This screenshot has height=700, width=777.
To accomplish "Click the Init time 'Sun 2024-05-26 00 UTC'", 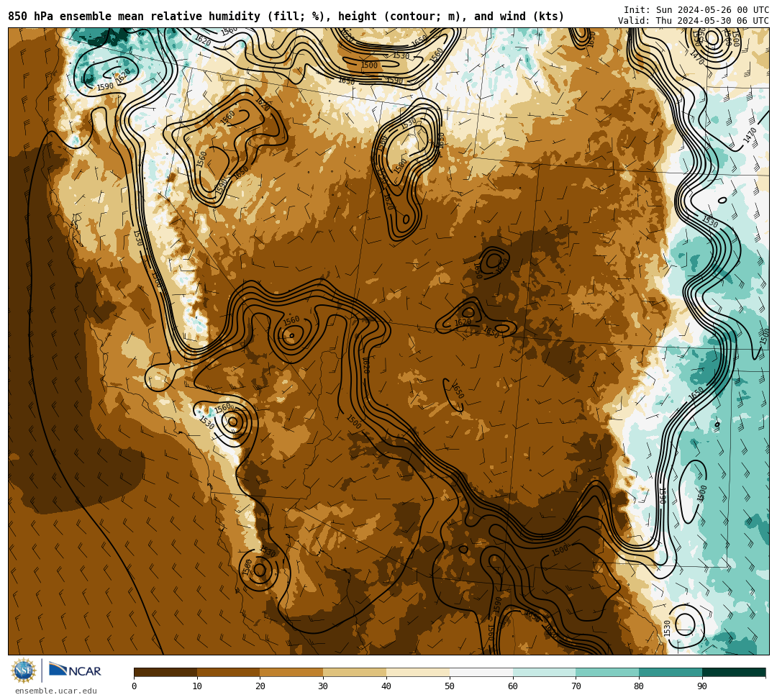I will point(712,10).
